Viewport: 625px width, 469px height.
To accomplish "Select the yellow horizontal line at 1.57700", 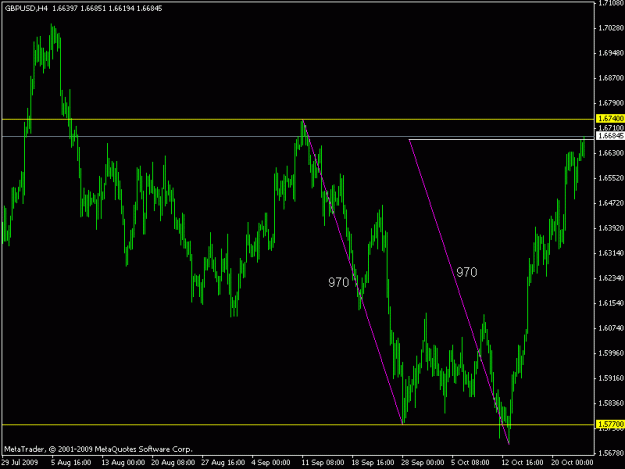I will pos(297,425).
